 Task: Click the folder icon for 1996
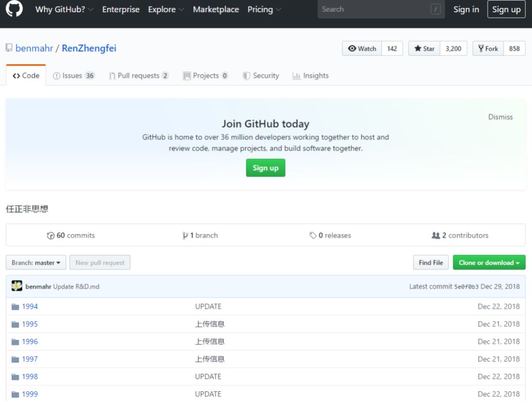coord(15,341)
